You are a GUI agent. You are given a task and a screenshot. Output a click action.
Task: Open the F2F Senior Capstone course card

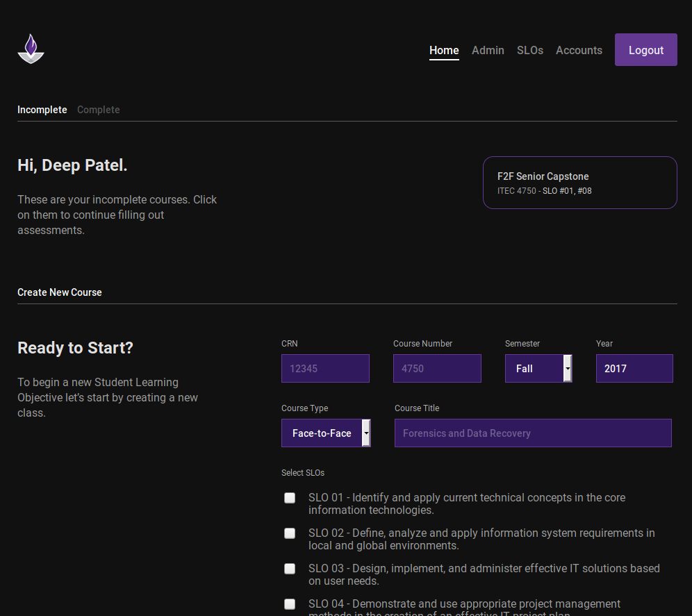579,183
